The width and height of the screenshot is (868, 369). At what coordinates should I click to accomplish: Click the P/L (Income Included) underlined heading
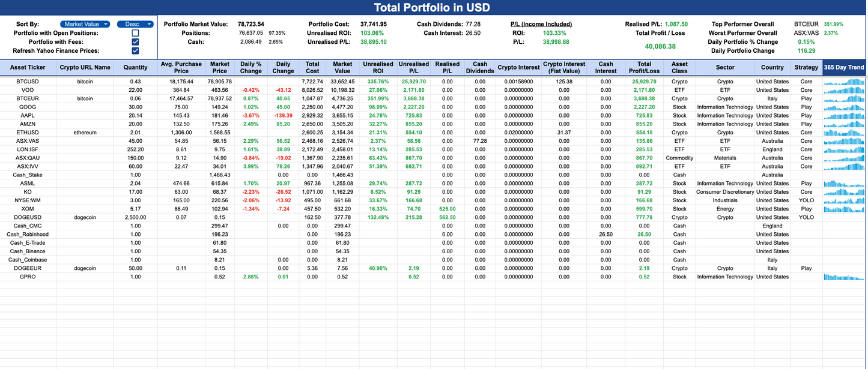tap(541, 24)
